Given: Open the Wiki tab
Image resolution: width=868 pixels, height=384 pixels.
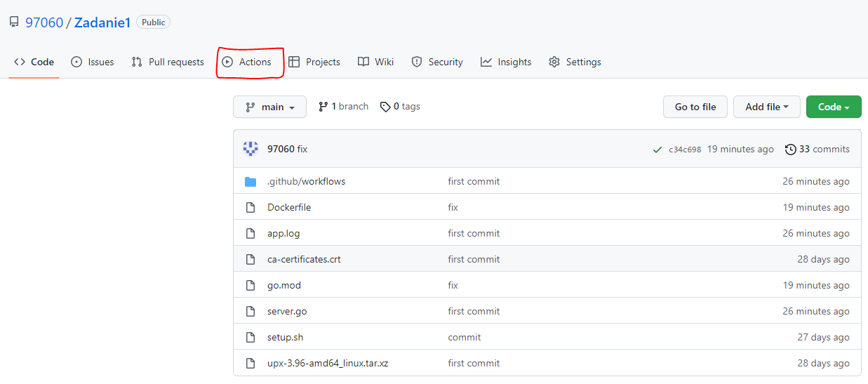Looking at the screenshot, I should [x=375, y=62].
